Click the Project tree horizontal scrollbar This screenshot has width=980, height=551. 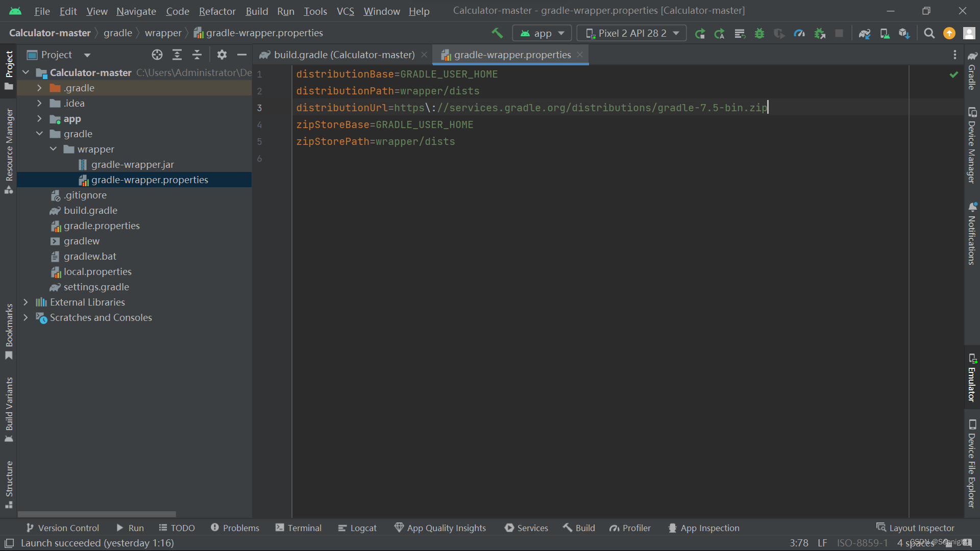click(x=97, y=514)
